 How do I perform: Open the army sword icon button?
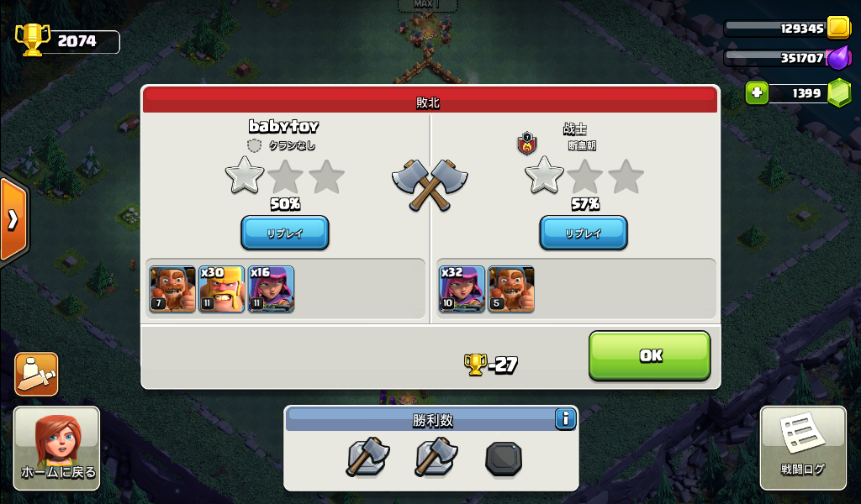36,374
